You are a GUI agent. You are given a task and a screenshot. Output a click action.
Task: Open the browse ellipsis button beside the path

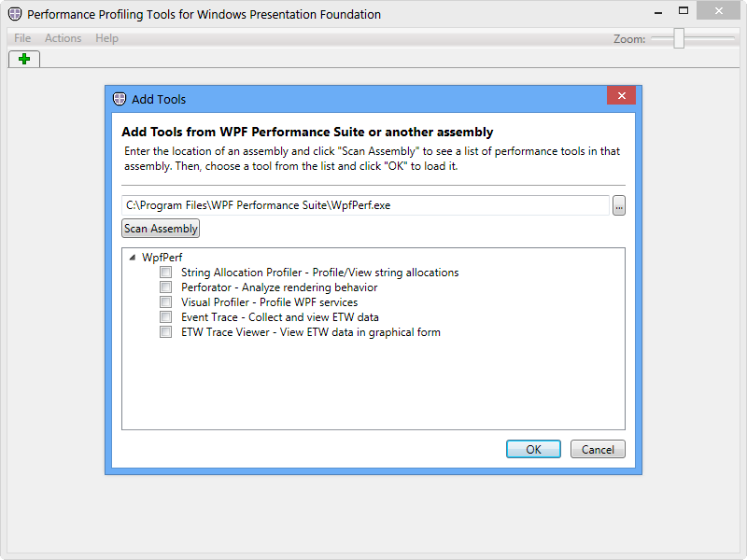click(619, 205)
